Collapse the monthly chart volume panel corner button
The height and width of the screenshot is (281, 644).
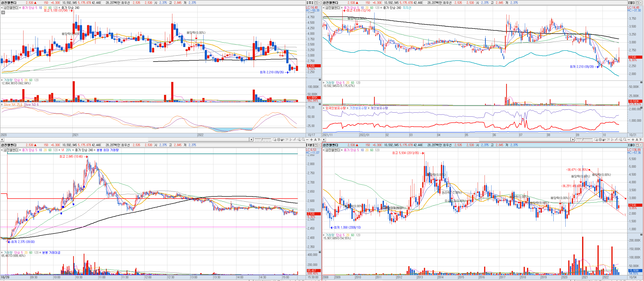(641, 235)
